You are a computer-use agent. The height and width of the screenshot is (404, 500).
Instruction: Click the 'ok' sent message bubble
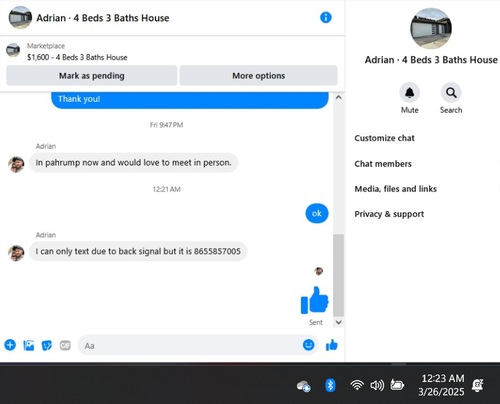point(317,213)
